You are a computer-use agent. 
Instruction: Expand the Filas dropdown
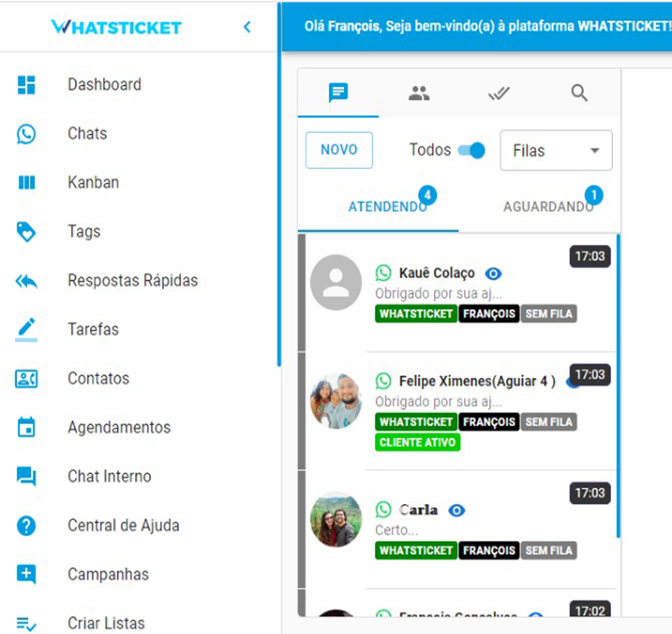coord(556,150)
